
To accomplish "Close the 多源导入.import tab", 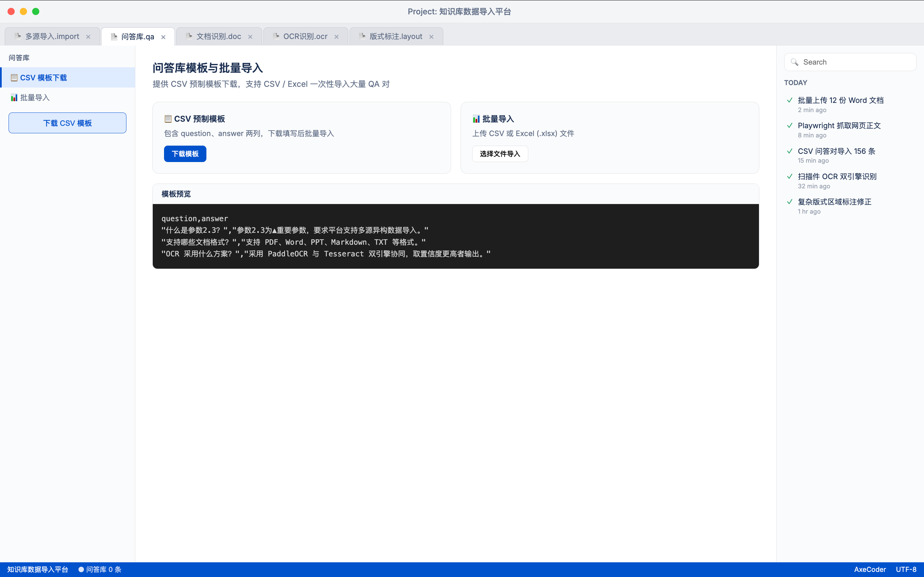I will (88, 37).
